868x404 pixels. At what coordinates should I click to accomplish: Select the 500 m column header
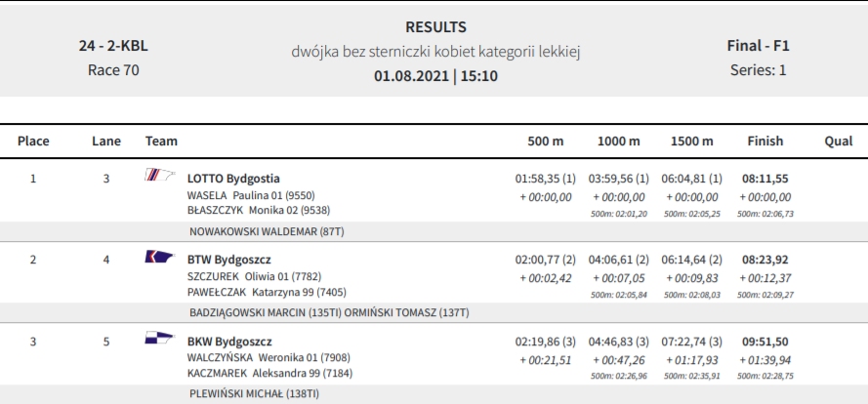point(545,141)
